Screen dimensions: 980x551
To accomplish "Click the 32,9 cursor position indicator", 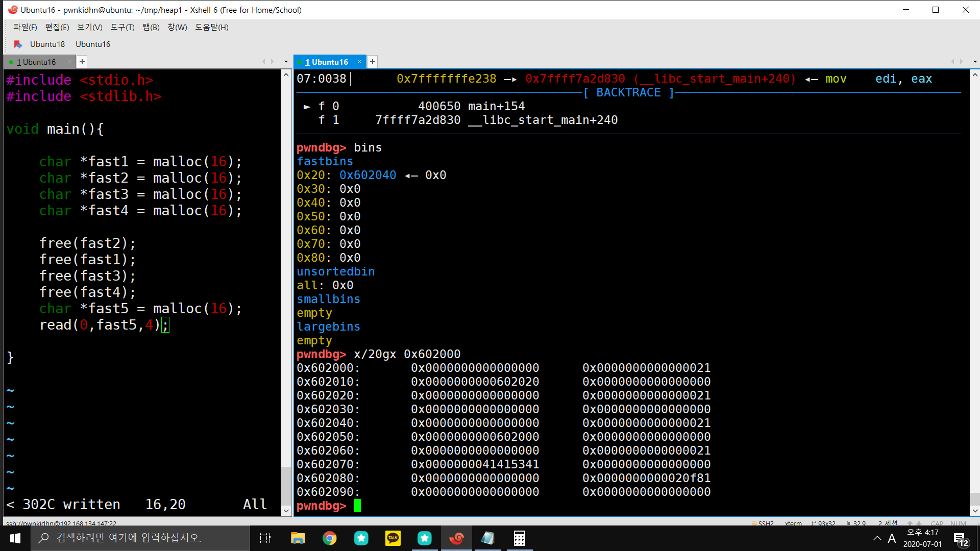I will pos(856,523).
